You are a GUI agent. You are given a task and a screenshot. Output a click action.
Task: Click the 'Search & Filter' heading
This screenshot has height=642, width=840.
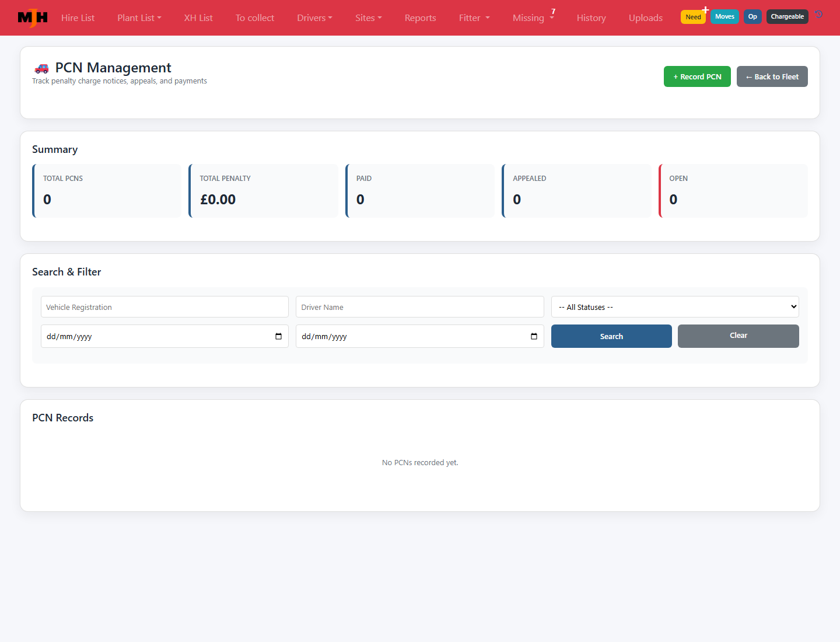coord(66,272)
